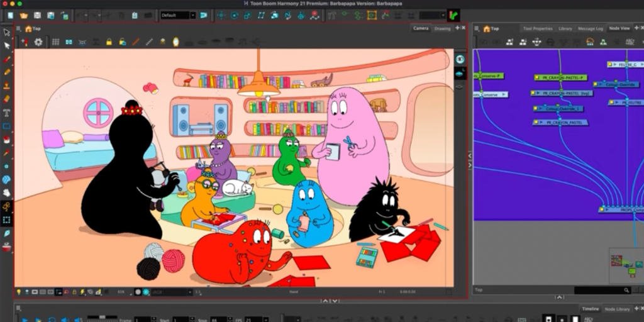Click the green hierarchy icon in Node View
Image resolution: width=644 pixels, height=322 pixels.
point(603,42)
